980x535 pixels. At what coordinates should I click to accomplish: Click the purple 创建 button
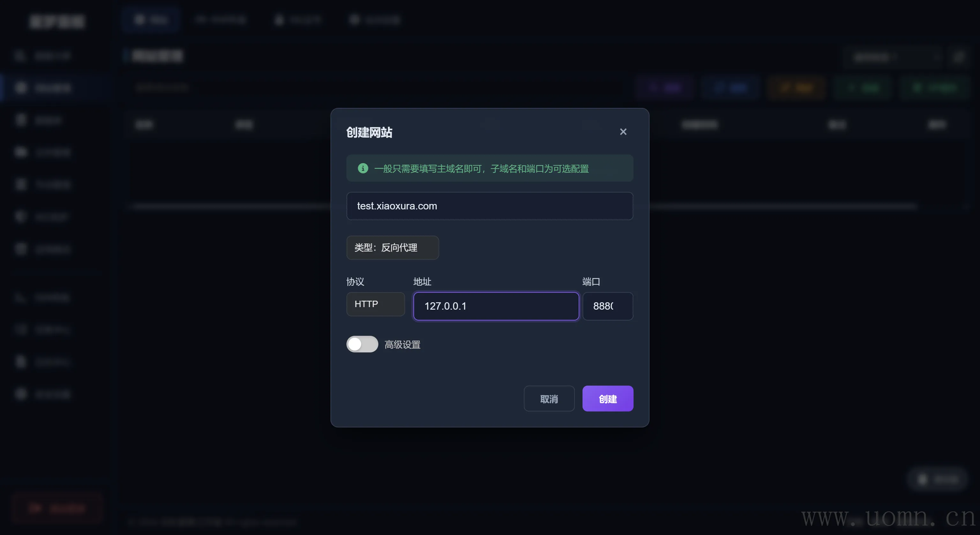[607, 399]
